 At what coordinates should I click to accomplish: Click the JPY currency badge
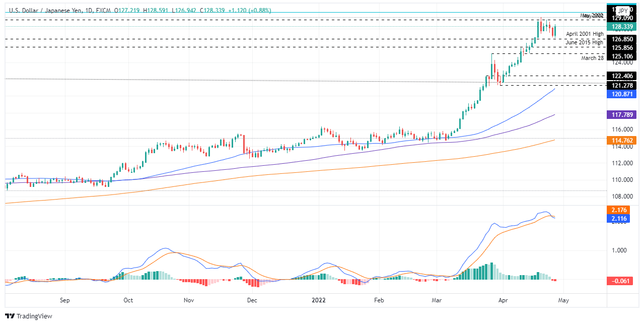[x=623, y=11]
